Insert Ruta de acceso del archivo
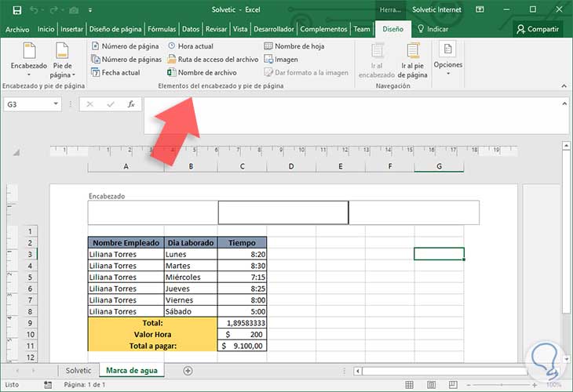This screenshot has width=573, height=392. coord(213,59)
